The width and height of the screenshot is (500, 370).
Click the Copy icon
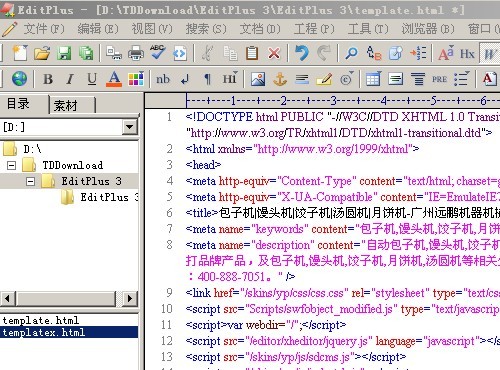click(230, 53)
